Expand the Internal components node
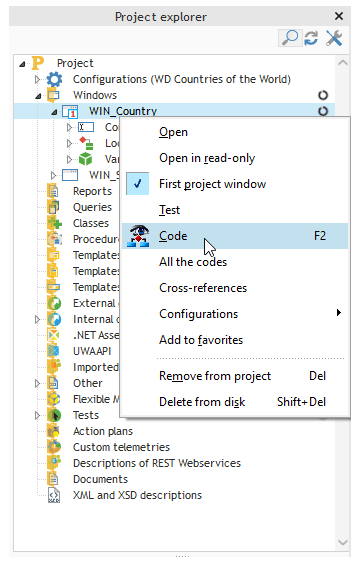The width and height of the screenshot is (362, 561). tap(37, 319)
